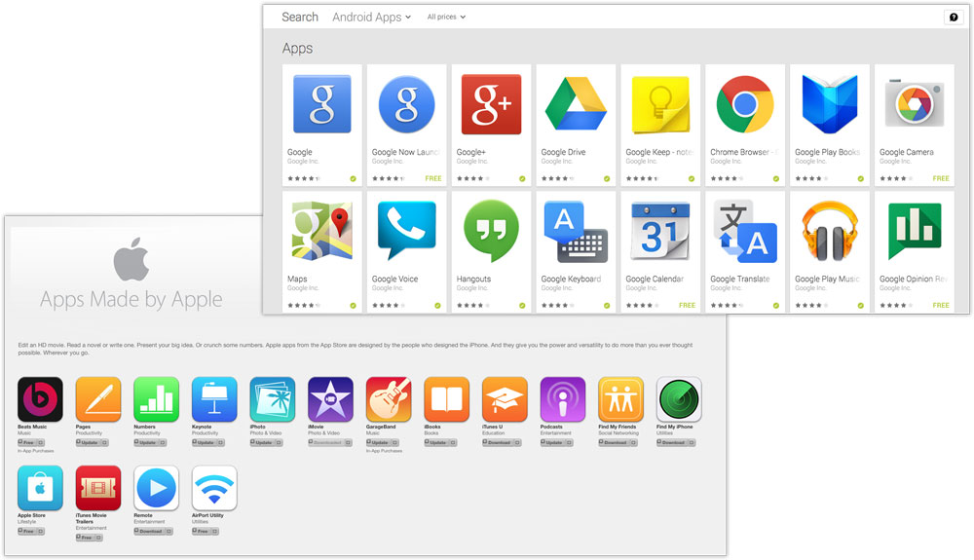Open the iMovie app icon
This screenshot has height=560, width=974.
click(x=330, y=399)
